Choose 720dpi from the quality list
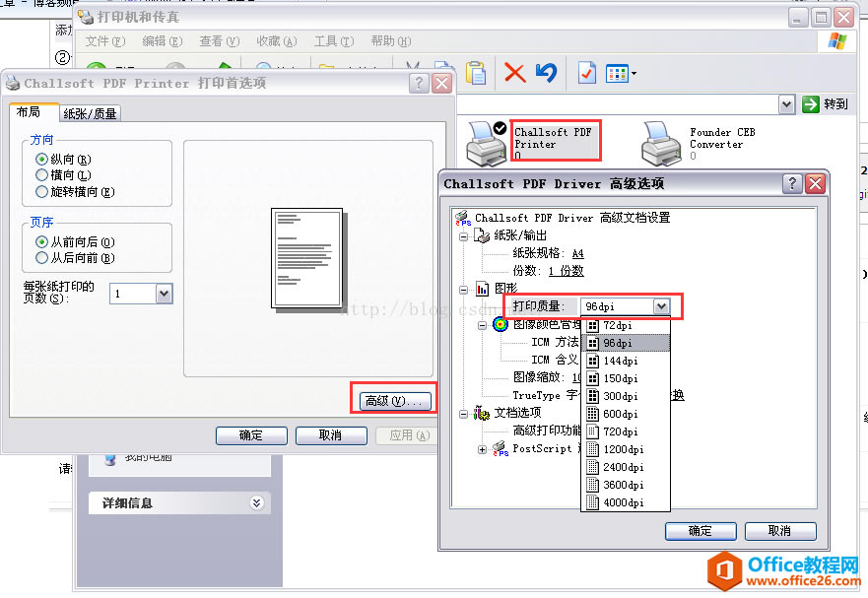868x598 pixels. 626,432
